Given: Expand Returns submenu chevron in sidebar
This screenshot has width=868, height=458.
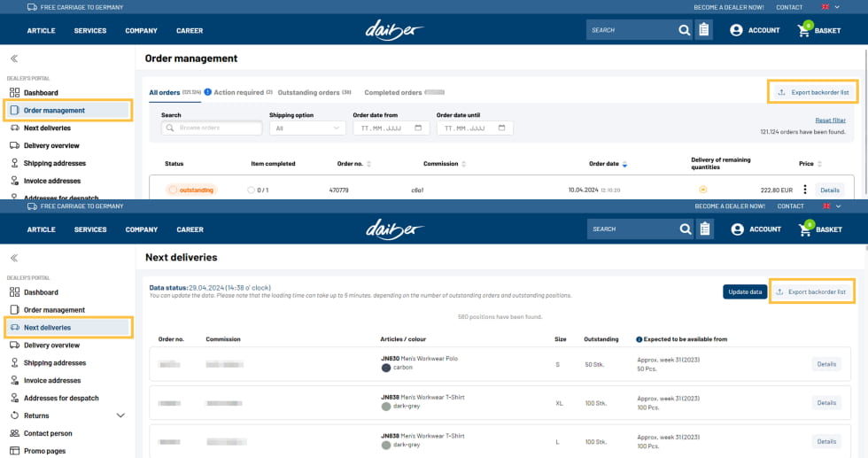Looking at the screenshot, I should point(120,415).
